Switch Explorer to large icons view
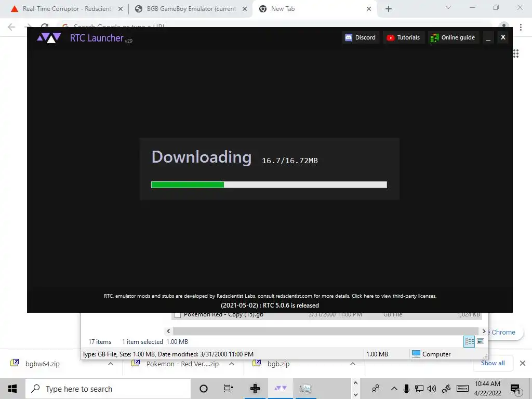This screenshot has width=532, height=399. tap(481, 341)
